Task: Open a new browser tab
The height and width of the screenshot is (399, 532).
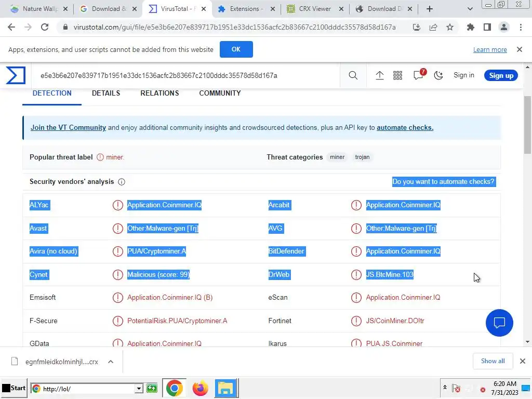Action: tap(430, 9)
